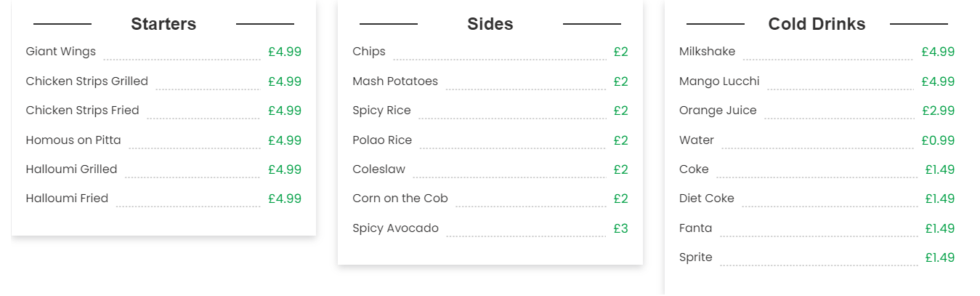980x296 pixels.
Task: Select Polao Rice side dish
Action: tap(382, 140)
